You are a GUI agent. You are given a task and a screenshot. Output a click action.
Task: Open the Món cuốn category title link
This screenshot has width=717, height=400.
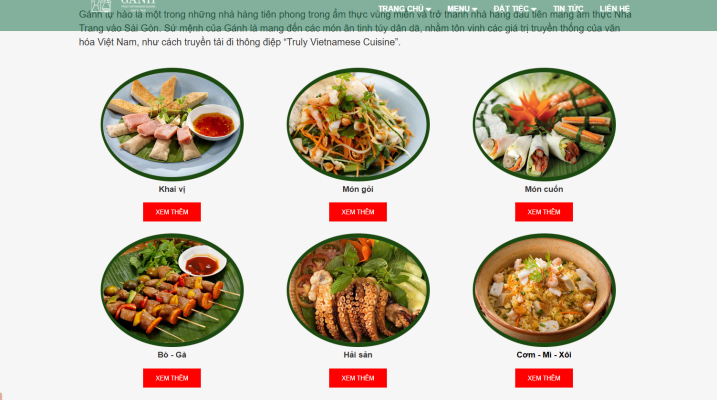544,189
